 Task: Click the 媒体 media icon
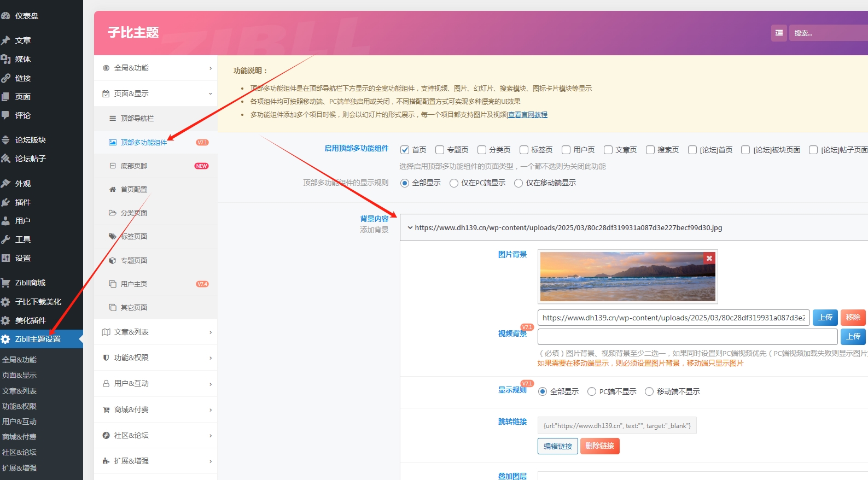click(5, 59)
